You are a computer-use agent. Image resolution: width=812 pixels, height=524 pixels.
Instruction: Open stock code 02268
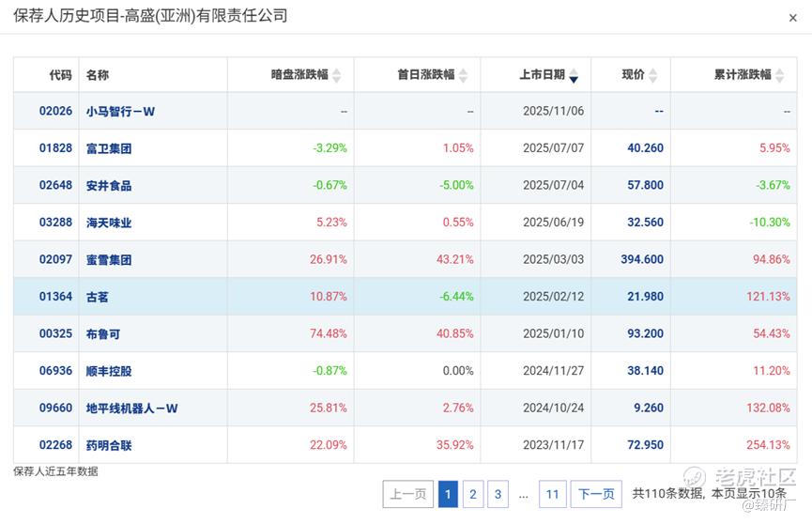[x=55, y=445]
